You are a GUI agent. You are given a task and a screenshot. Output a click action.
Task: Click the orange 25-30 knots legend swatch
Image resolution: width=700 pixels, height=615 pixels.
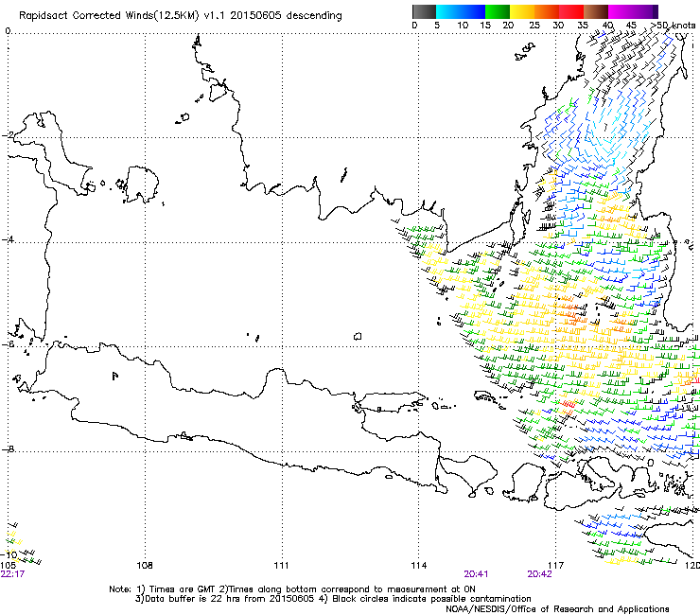click(x=547, y=11)
